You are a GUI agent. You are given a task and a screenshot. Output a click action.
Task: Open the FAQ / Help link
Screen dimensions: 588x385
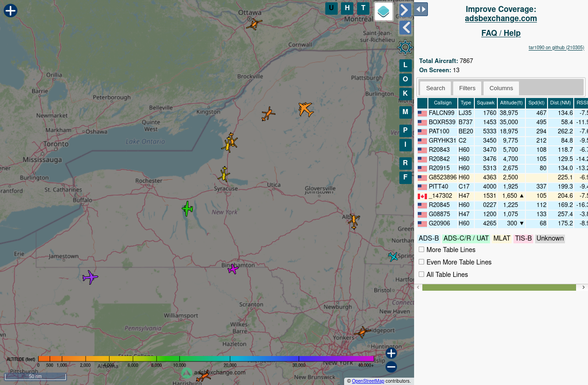click(501, 33)
